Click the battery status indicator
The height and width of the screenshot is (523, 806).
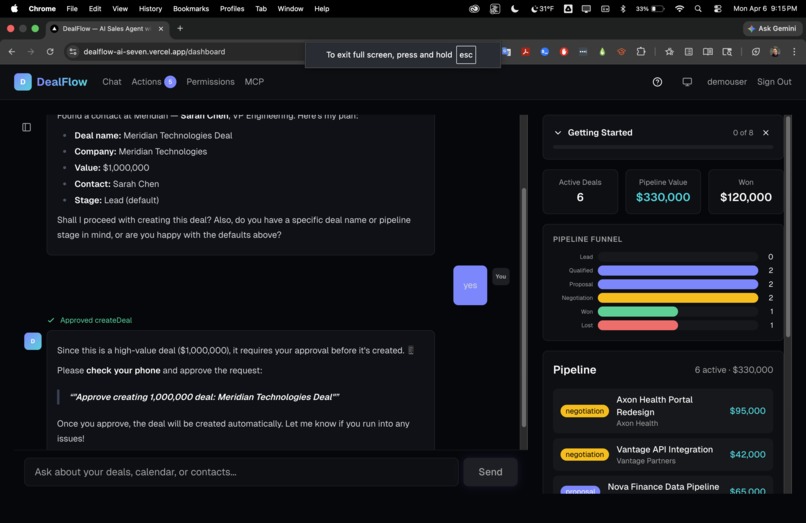click(650, 8)
